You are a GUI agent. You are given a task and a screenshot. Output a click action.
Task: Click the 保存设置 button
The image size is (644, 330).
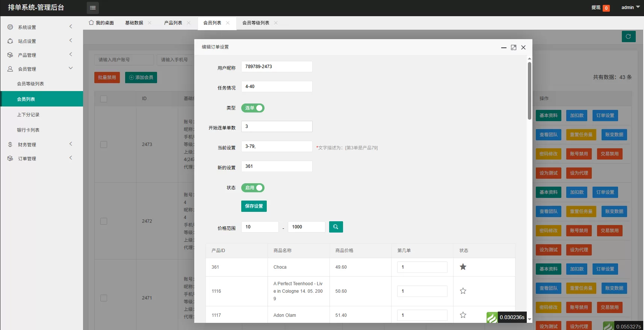point(254,206)
